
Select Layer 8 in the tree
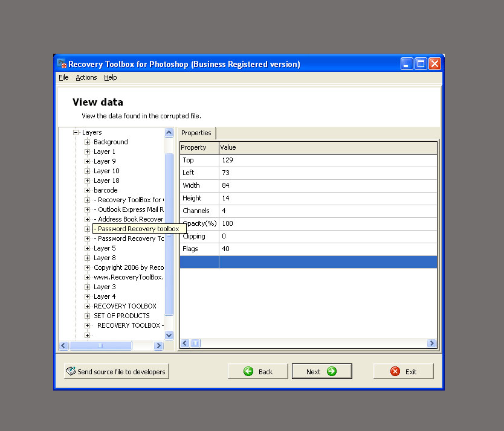[x=105, y=258]
